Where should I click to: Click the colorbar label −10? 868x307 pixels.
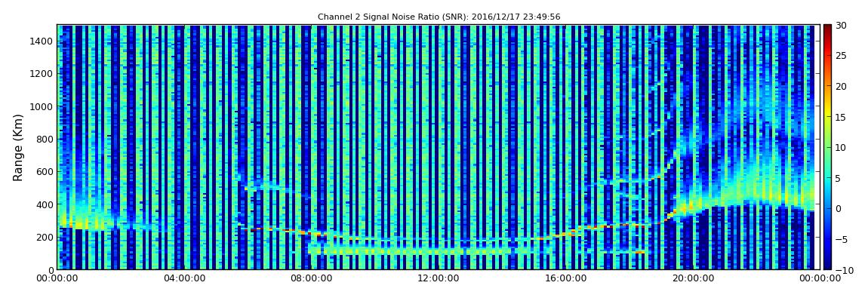pos(844,270)
